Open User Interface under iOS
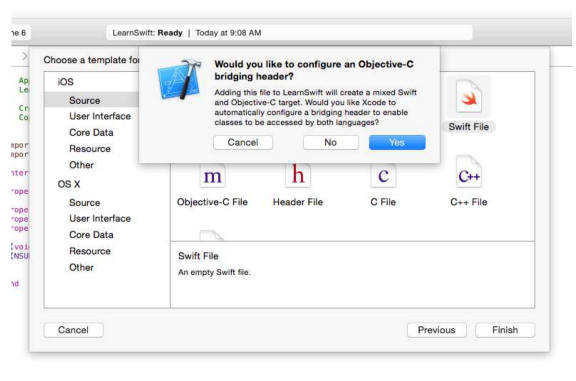This screenshot has width=576, height=381. click(x=100, y=116)
